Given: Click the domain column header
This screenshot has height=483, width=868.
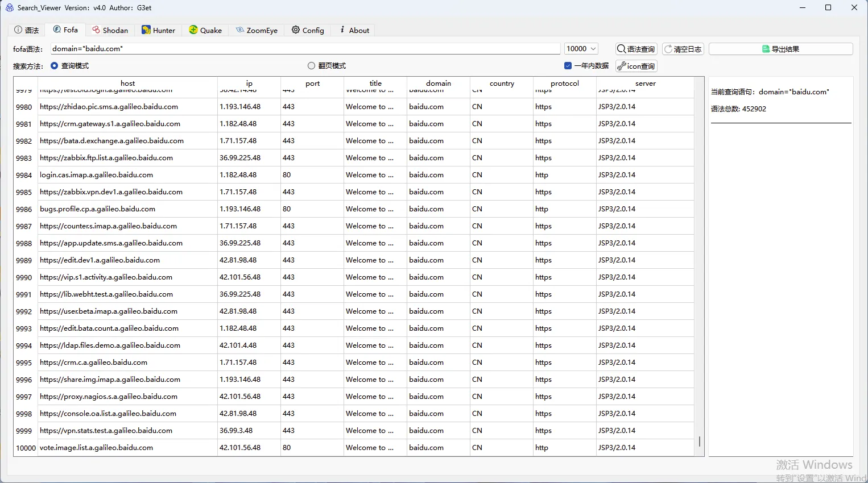Looking at the screenshot, I should (x=439, y=83).
